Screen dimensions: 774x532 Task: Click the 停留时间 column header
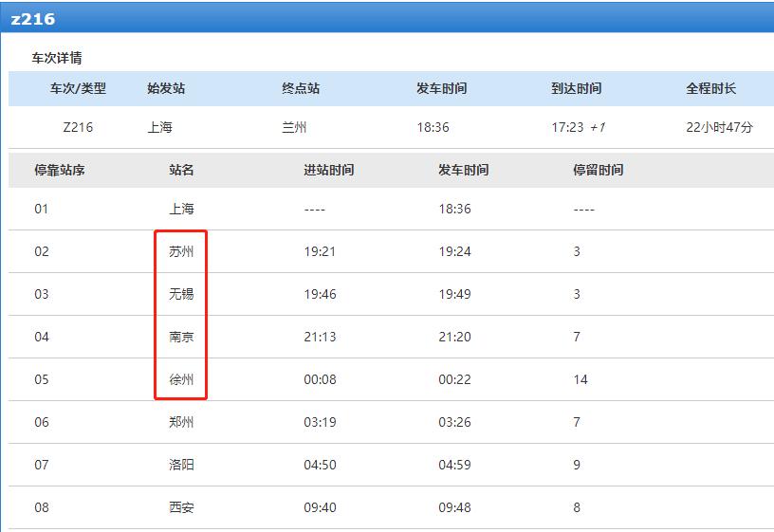pyautogui.click(x=599, y=171)
